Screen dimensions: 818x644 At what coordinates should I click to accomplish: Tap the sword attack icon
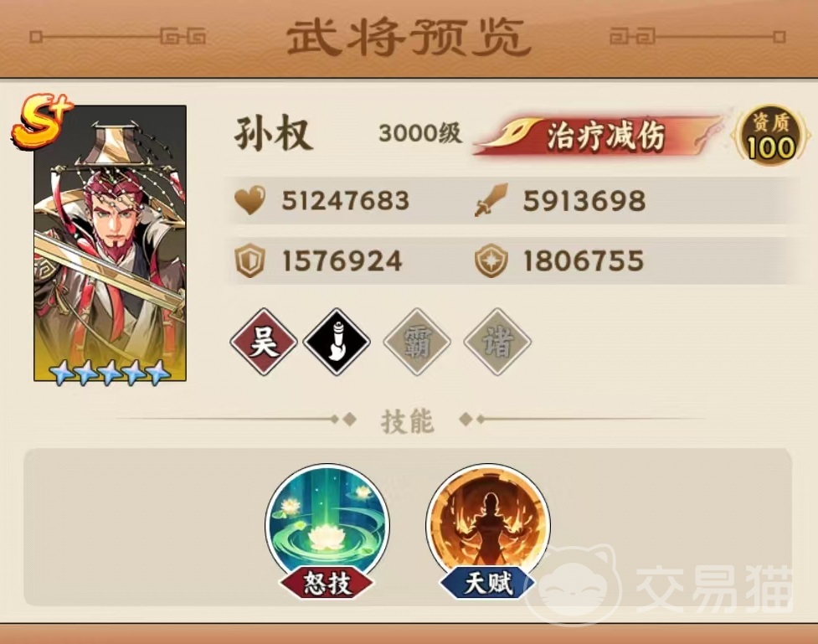point(491,200)
